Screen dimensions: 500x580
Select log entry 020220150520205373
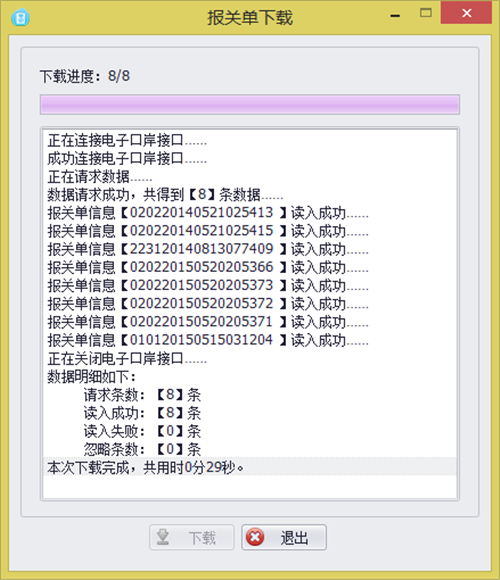coord(208,286)
